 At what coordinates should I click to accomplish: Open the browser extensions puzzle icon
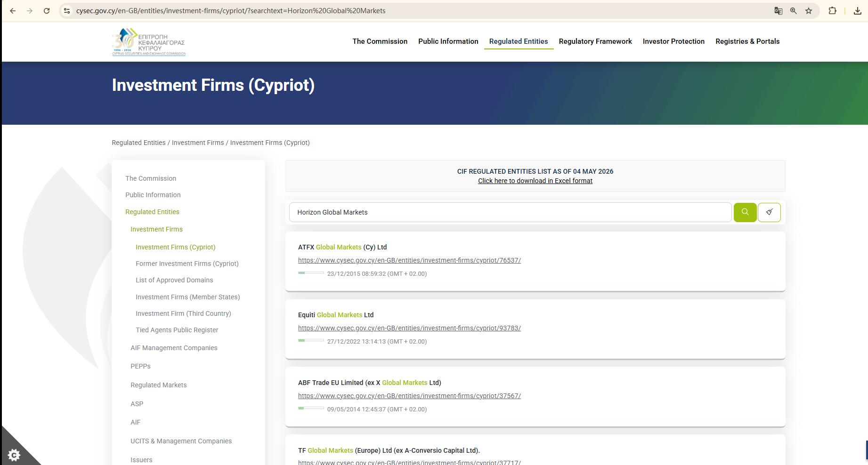point(833,11)
